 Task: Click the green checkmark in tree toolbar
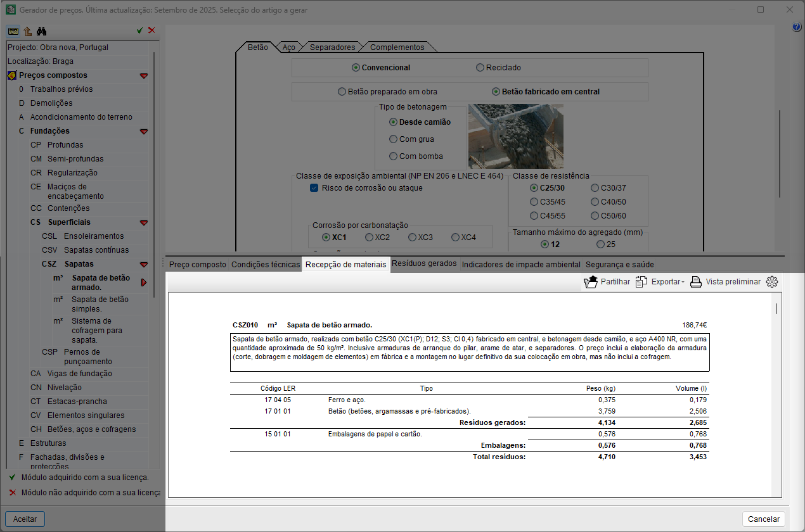139,30
